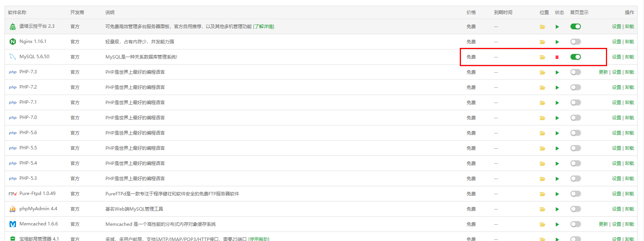Image resolution: width=644 pixels, height=241 pixels.
Task: Enable homepage display for PHP-7.3
Action: [x=575, y=72]
